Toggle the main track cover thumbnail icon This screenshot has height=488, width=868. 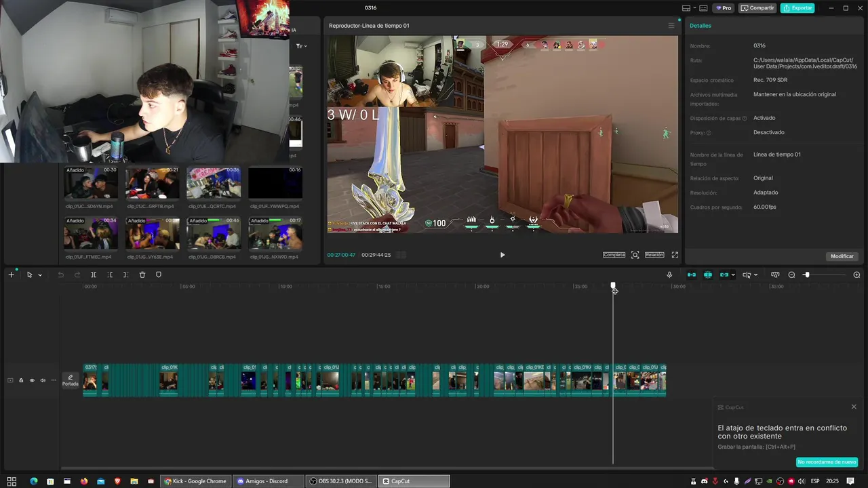coord(10,380)
